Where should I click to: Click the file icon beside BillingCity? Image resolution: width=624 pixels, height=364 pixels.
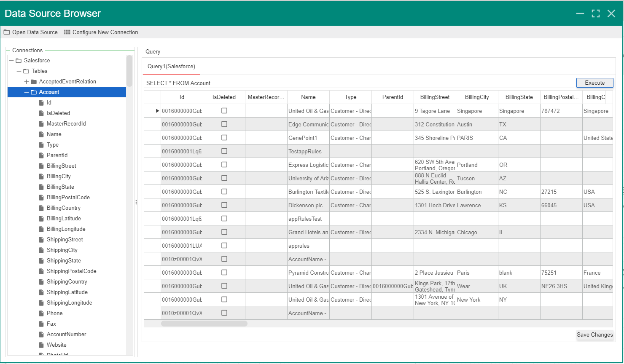click(41, 177)
